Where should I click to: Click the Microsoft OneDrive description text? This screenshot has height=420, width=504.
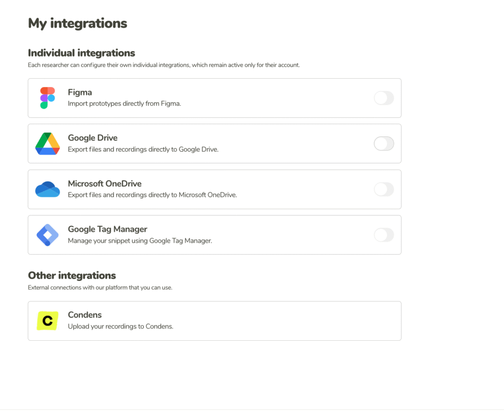[x=152, y=194]
